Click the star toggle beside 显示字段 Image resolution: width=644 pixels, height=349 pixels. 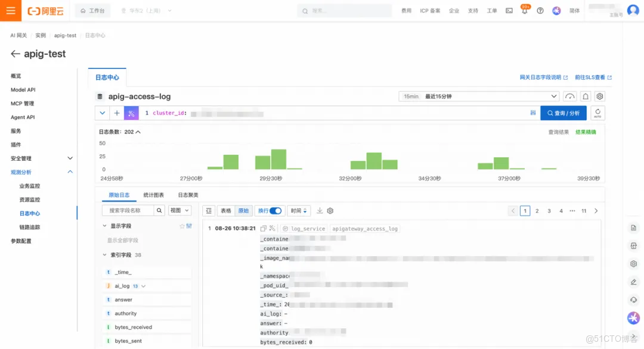coord(182,225)
